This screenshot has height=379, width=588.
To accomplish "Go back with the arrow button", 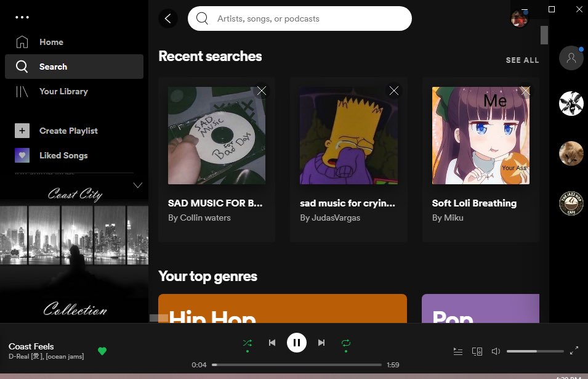I will [168, 18].
